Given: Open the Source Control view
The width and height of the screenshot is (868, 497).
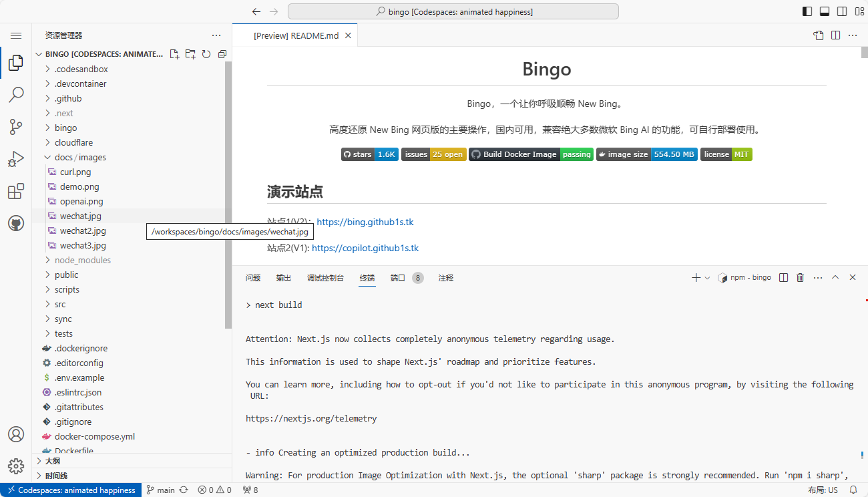Looking at the screenshot, I should coord(16,127).
